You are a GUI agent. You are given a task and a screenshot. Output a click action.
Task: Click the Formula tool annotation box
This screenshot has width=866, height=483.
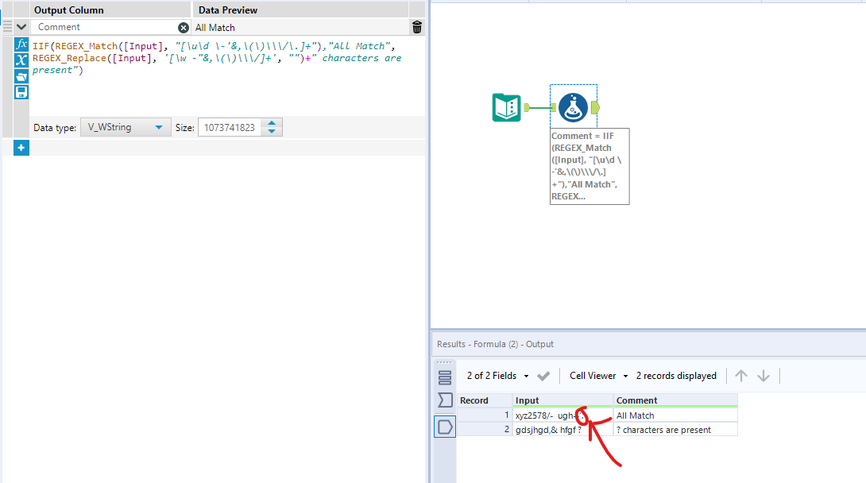click(x=589, y=166)
